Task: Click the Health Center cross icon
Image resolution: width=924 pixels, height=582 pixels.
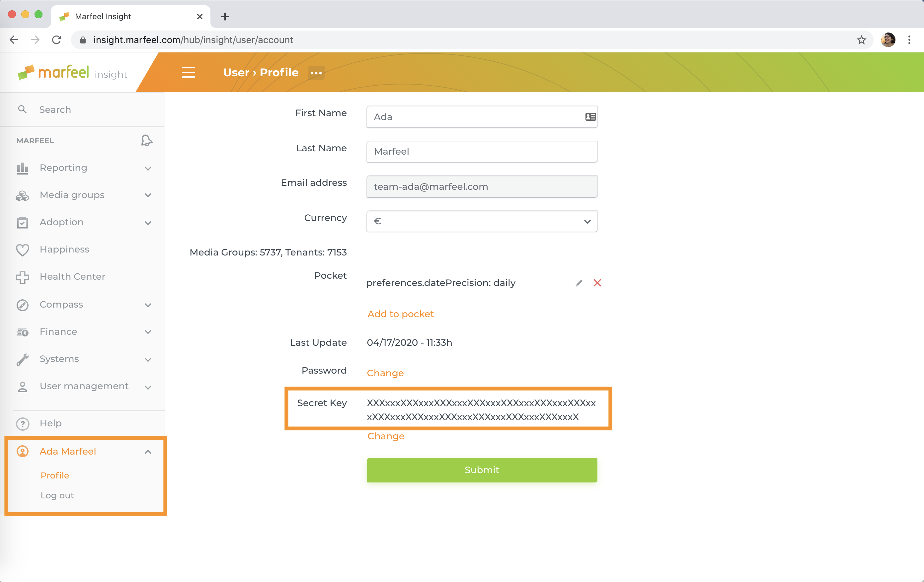Action: (x=23, y=277)
